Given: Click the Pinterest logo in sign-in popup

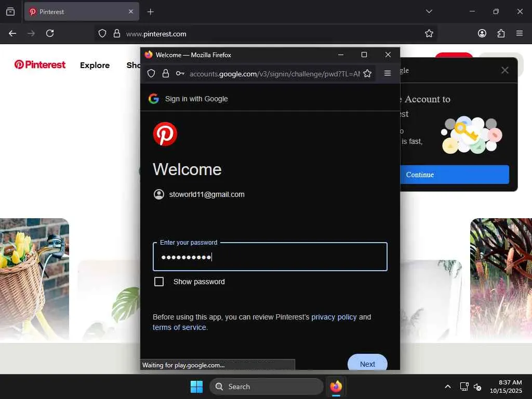Looking at the screenshot, I should 165,134.
